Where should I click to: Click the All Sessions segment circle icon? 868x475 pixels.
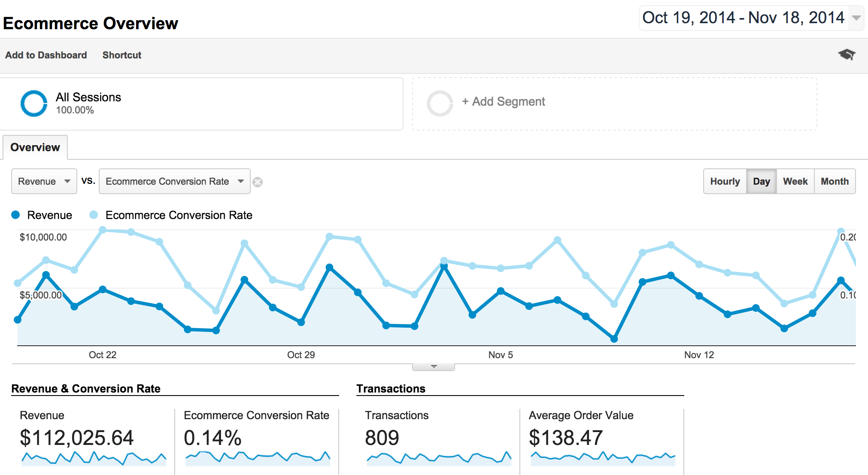pos(34,104)
